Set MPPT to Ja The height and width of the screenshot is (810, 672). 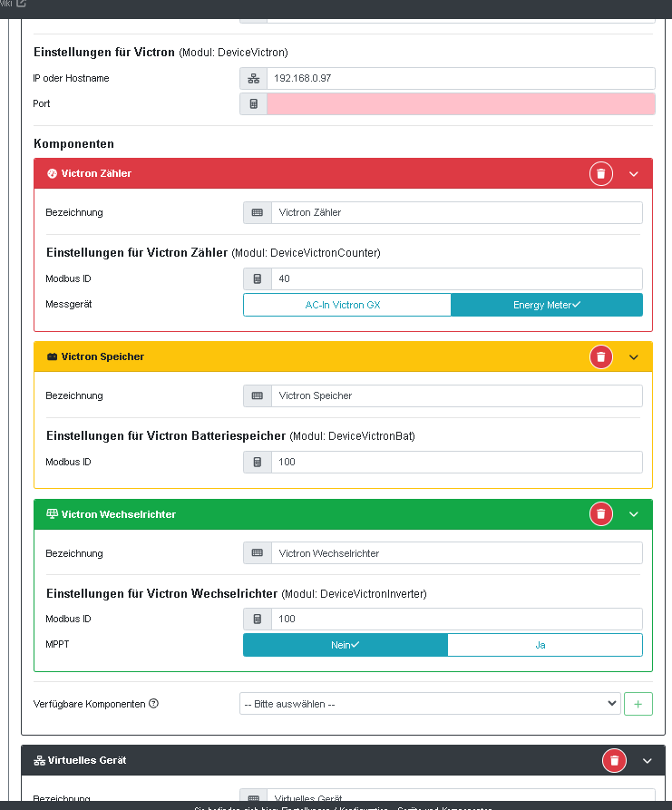click(545, 645)
